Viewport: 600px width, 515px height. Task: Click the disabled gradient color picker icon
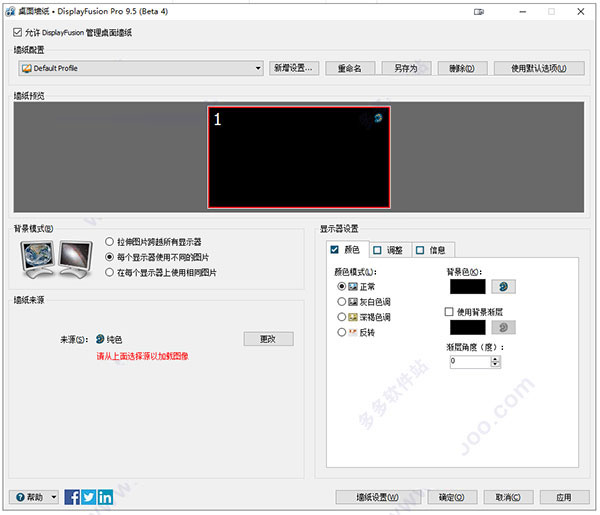point(503,327)
